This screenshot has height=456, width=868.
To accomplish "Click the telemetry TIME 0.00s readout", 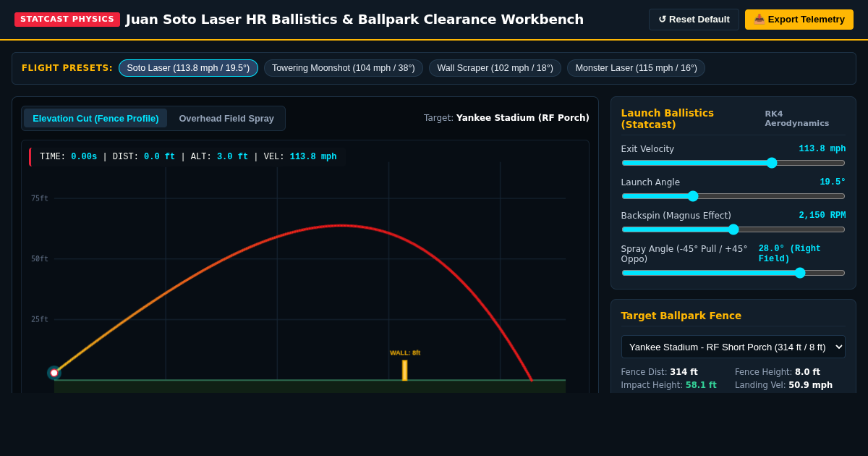I will (x=68, y=157).
